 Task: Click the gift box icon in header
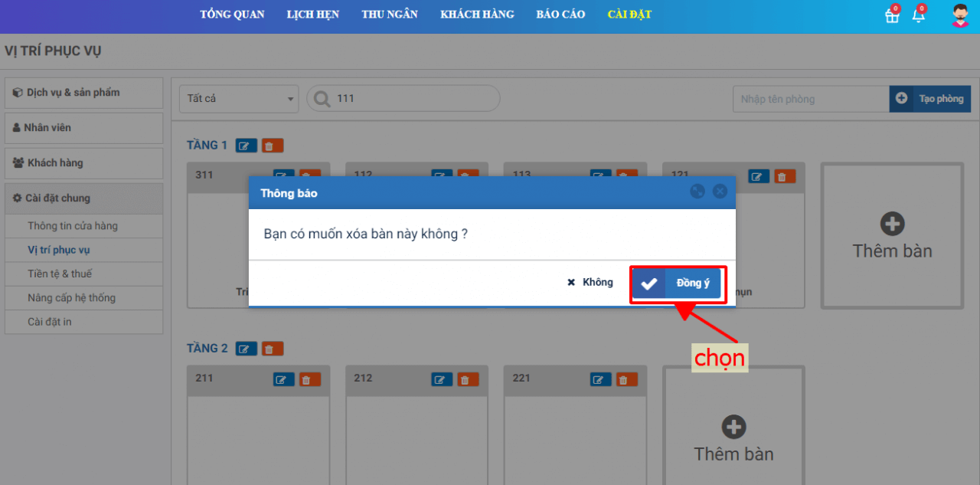click(x=892, y=16)
